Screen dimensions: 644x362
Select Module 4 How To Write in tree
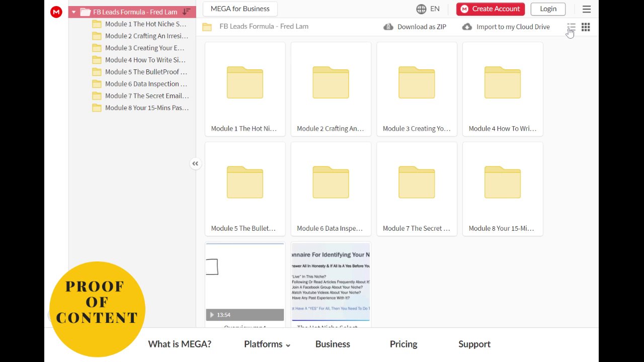point(140,60)
